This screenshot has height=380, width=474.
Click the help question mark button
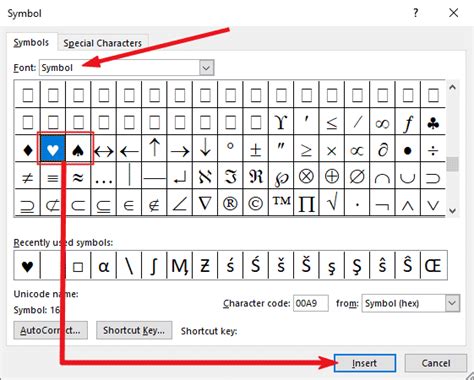pyautogui.click(x=415, y=13)
